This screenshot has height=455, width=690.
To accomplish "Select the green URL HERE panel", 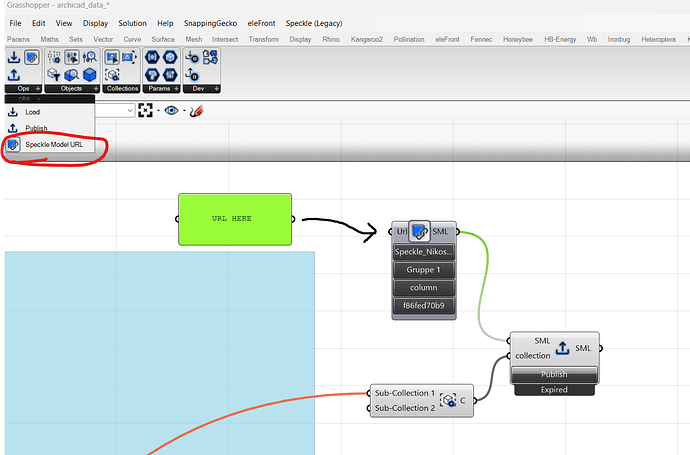I will (235, 219).
